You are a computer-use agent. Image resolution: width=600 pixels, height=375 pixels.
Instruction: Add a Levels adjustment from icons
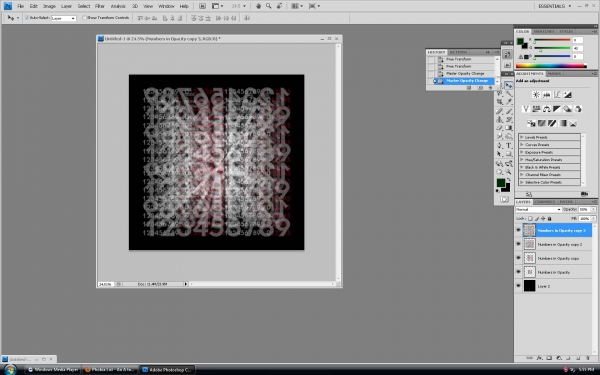547,95
